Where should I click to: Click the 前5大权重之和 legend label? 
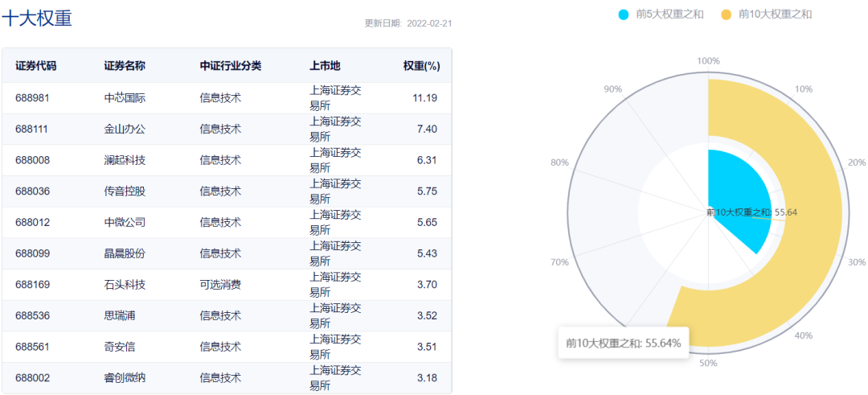669,14
